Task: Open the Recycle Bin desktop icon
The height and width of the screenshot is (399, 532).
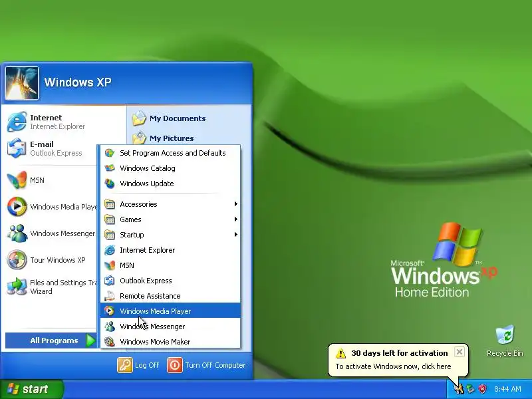Action: tap(505, 335)
